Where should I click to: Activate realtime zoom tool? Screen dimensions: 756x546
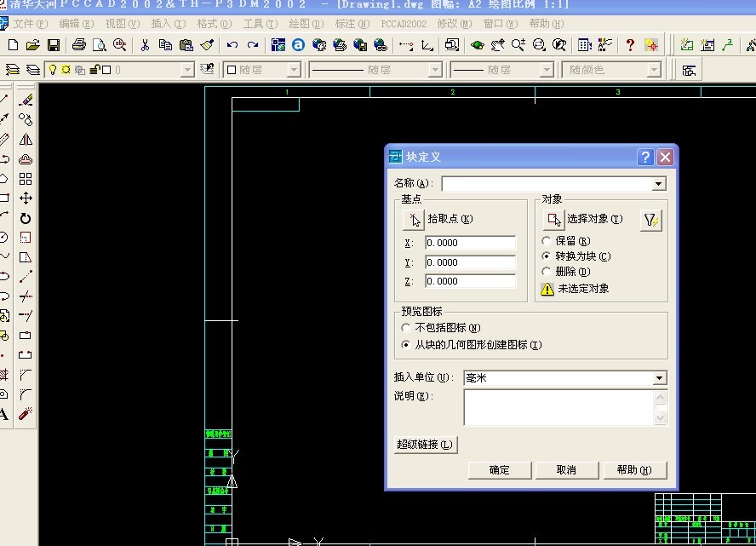pyautogui.click(x=518, y=45)
